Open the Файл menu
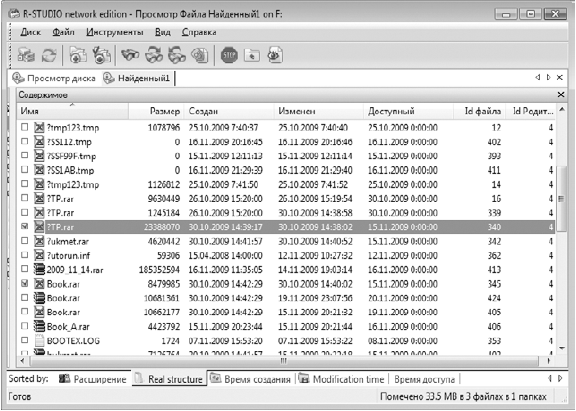The image size is (576, 411). pos(63,32)
